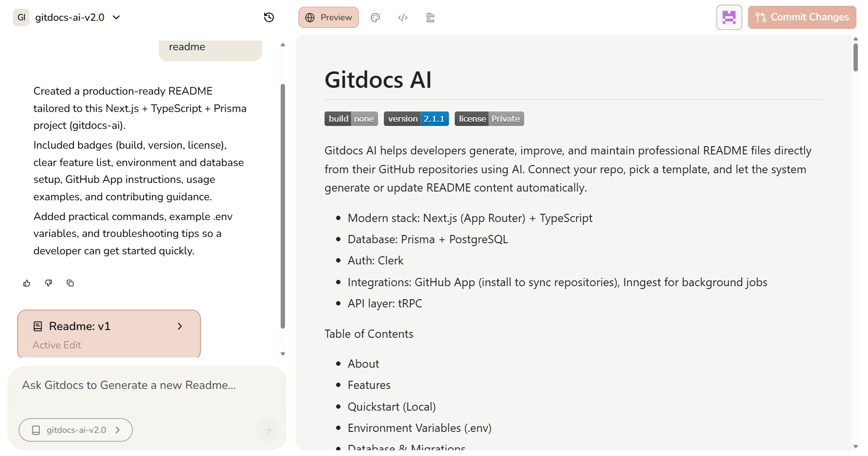The height and width of the screenshot is (456, 868).
Task: Open the gitdocs-ai-v2.0 project dropdown
Action: 116,17
